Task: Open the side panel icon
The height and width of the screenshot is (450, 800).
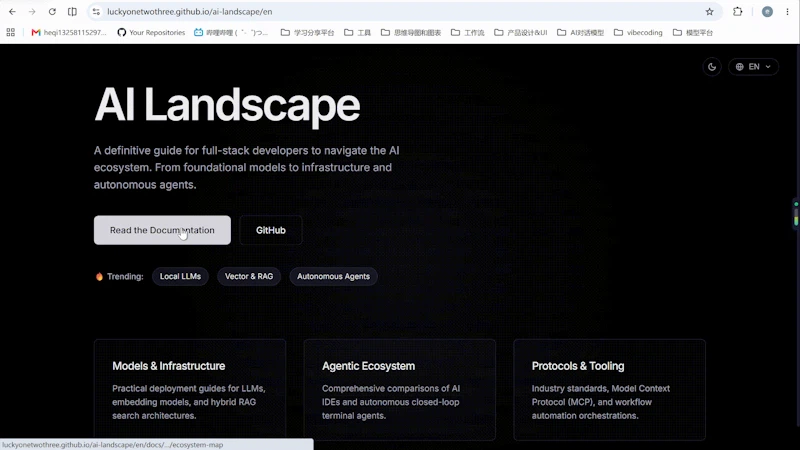Action: pos(72,11)
